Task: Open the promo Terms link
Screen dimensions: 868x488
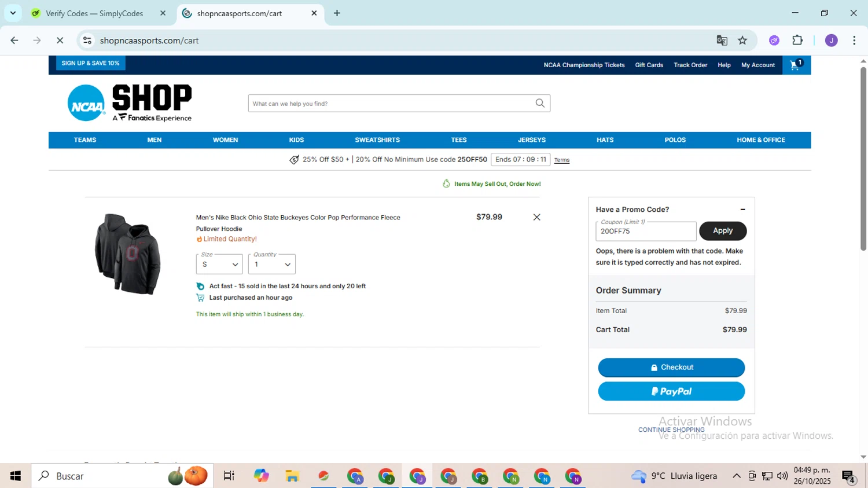Action: [562, 160]
